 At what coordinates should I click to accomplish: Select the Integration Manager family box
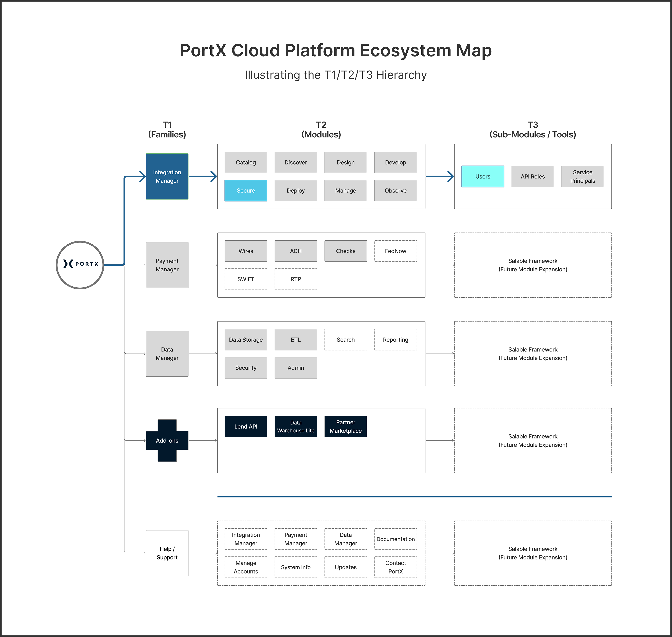[x=167, y=176]
